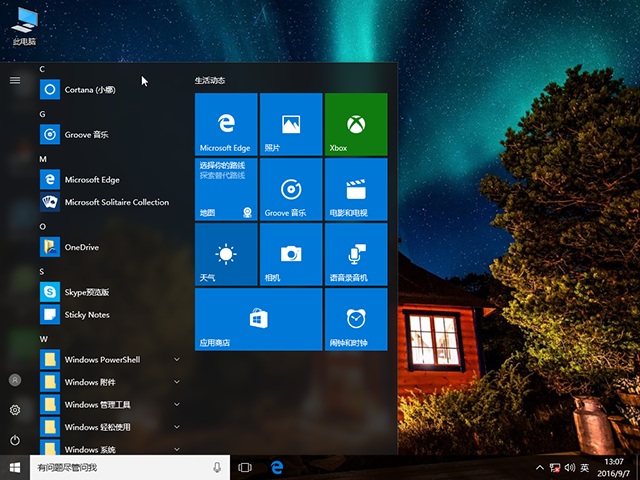Launch the Groove 音乐 tile
Image resolution: width=640 pixels, height=480 pixels.
(x=290, y=189)
